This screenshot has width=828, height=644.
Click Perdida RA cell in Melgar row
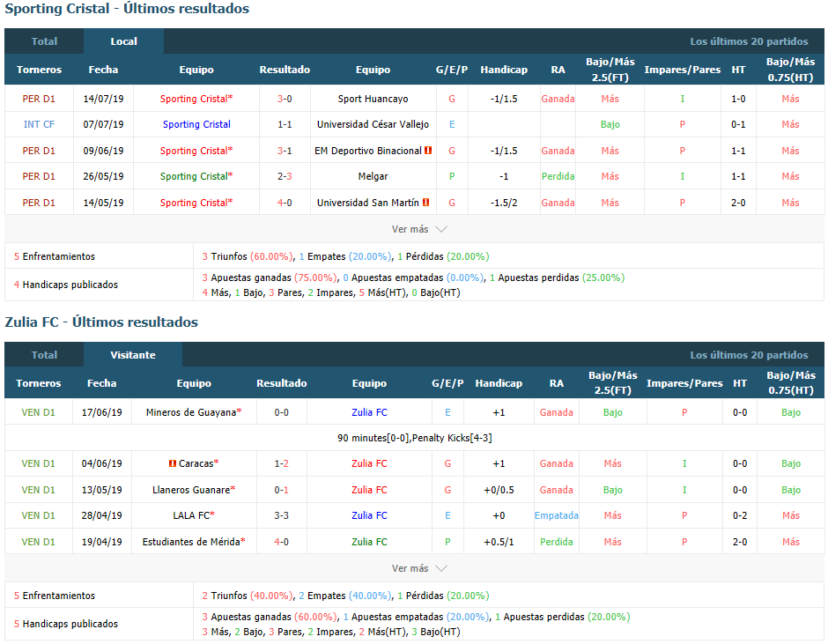(558, 176)
